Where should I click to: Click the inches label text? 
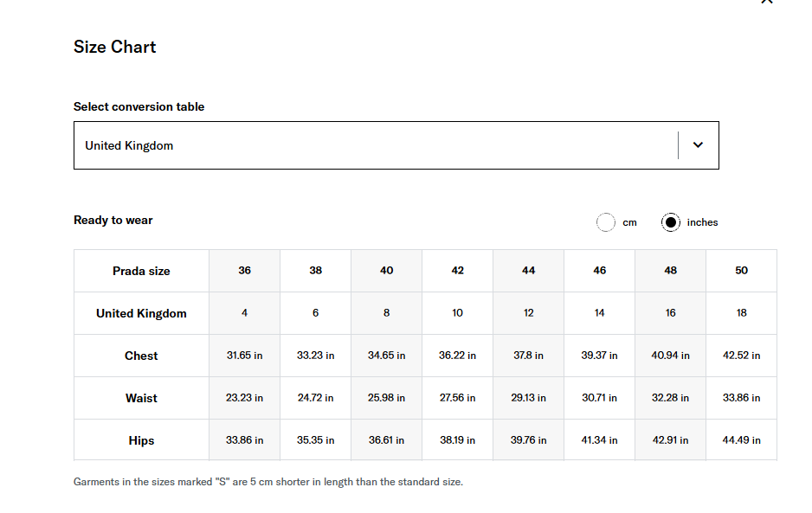[702, 222]
